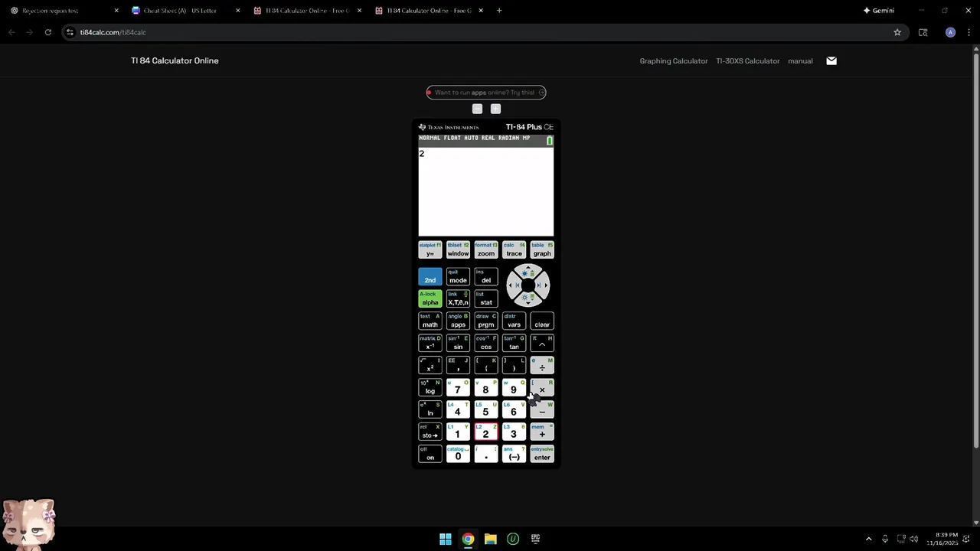Click the number 6 key
The height and width of the screenshot is (551, 980).
514,410
